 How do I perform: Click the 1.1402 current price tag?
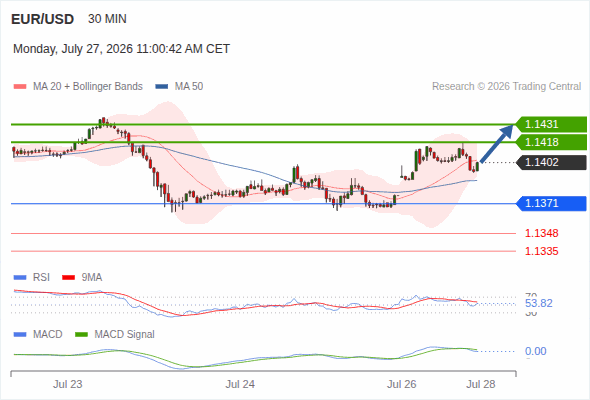[551, 162]
